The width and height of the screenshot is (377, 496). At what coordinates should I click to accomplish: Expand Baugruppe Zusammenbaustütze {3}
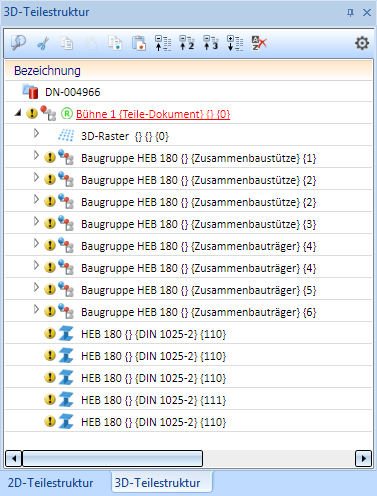(x=36, y=221)
